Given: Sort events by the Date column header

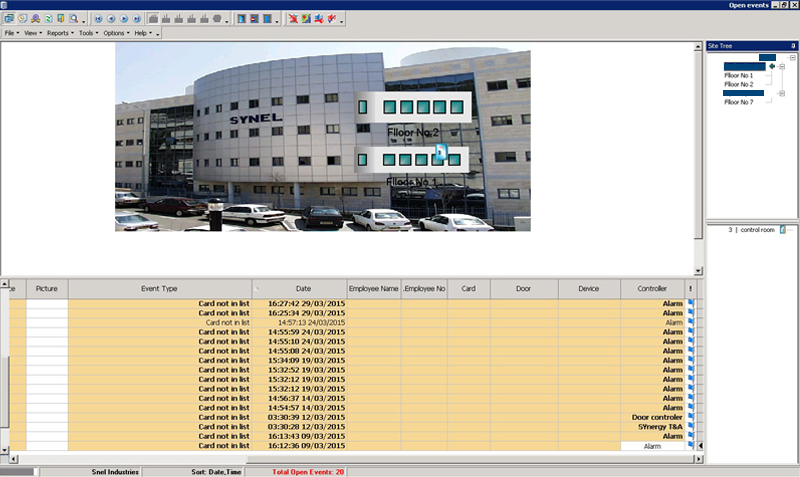Looking at the screenshot, I should click(303, 288).
